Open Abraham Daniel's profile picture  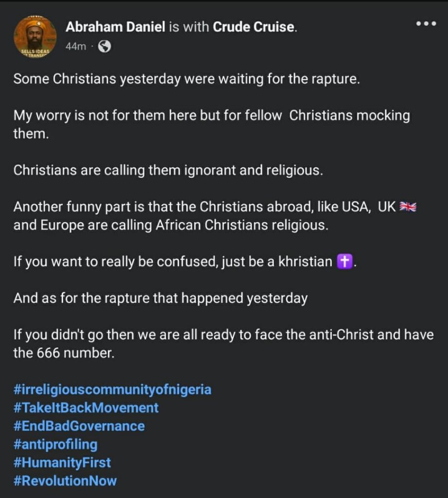pos(35,36)
